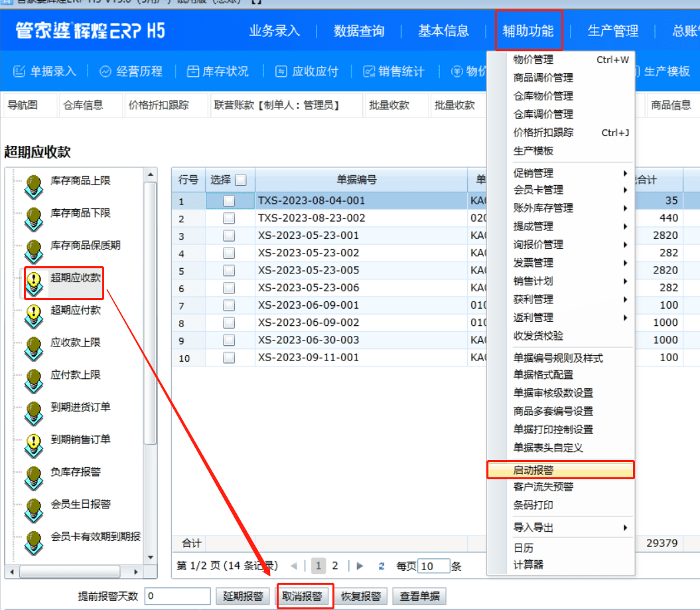Click the 取消报警 button
The height and width of the screenshot is (610, 700).
302,596
